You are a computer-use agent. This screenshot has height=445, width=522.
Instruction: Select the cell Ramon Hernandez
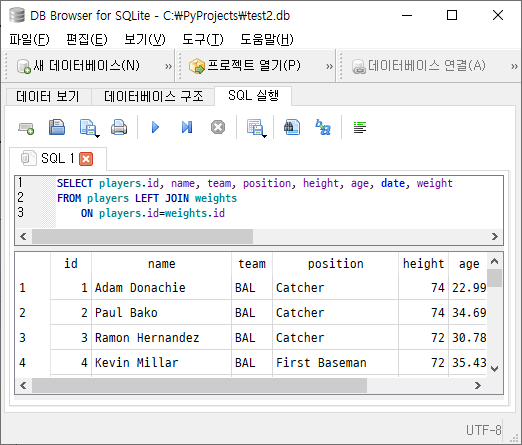click(x=161, y=338)
